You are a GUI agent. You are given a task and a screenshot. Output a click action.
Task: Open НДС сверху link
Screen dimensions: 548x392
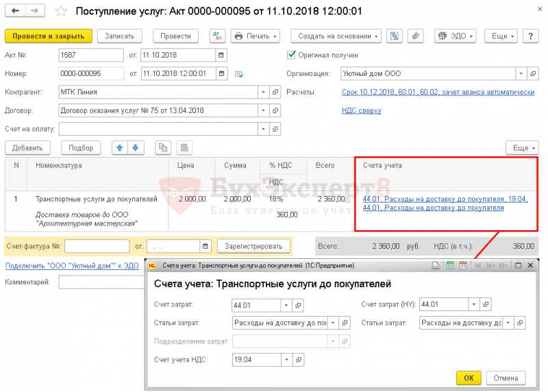362,110
